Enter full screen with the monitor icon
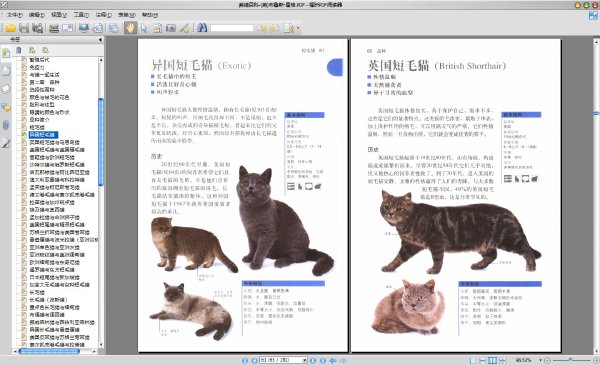 [x=83, y=28]
